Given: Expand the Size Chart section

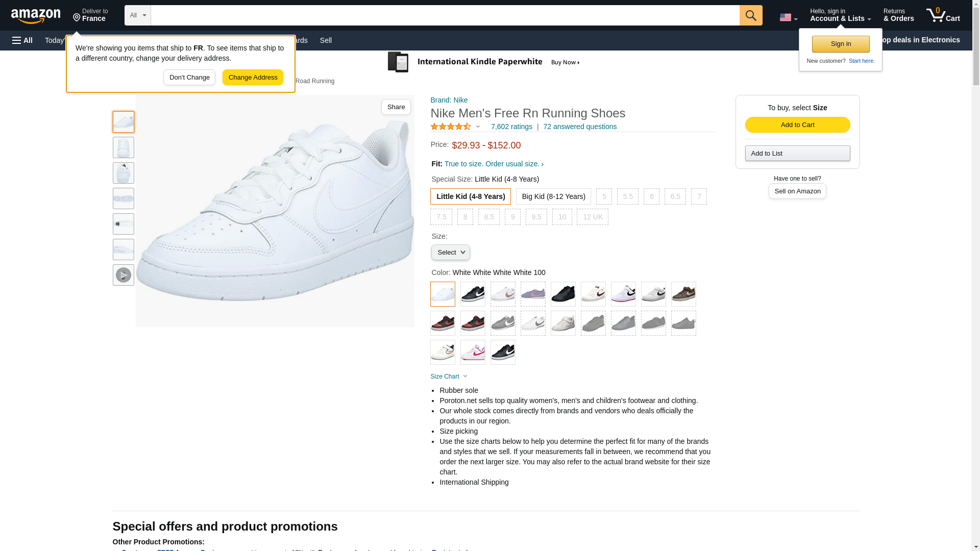Looking at the screenshot, I should (x=449, y=377).
